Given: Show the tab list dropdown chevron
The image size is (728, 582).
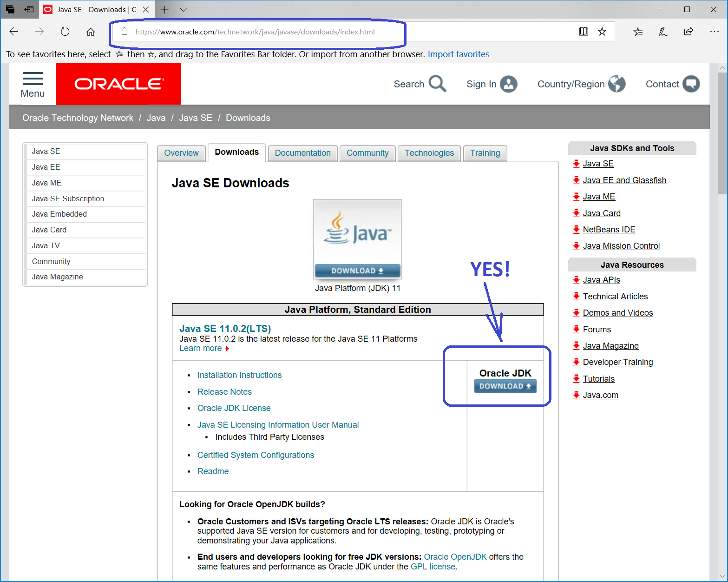Looking at the screenshot, I should (x=183, y=9).
